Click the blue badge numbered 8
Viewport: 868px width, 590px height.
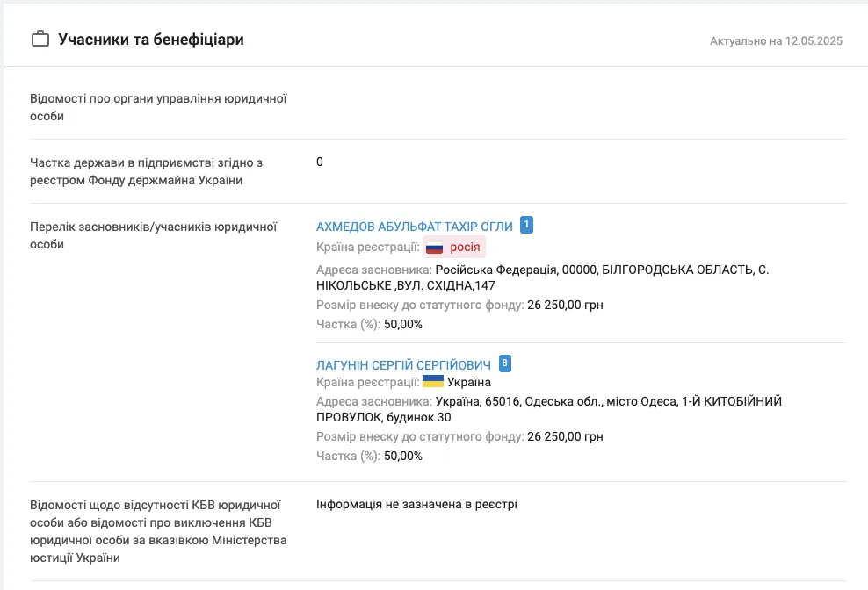coord(505,363)
